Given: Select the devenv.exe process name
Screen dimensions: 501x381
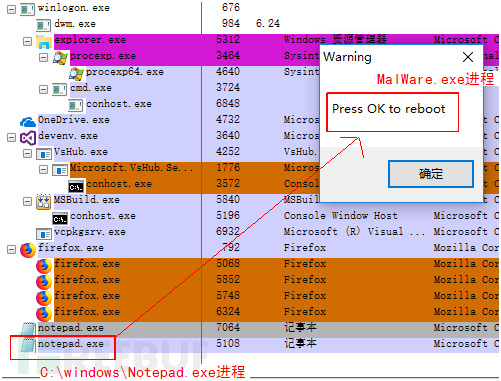Looking at the screenshot, I should (68, 136).
